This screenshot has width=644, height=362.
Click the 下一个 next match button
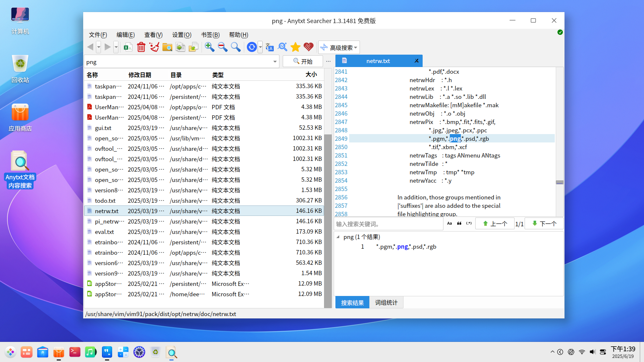pyautogui.click(x=544, y=224)
